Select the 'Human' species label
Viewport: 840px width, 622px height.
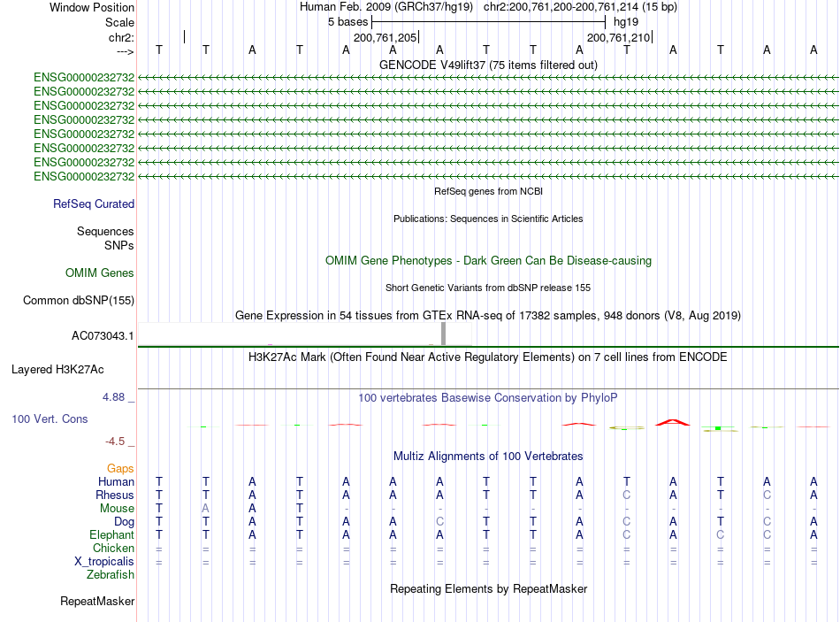pos(116,481)
